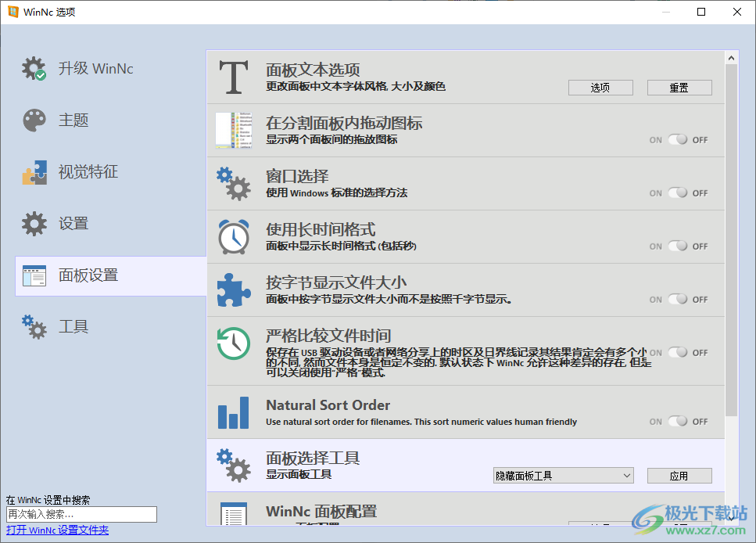Click the gears icon for 窗口选择
Screen dimensions: 756x543
point(234,183)
